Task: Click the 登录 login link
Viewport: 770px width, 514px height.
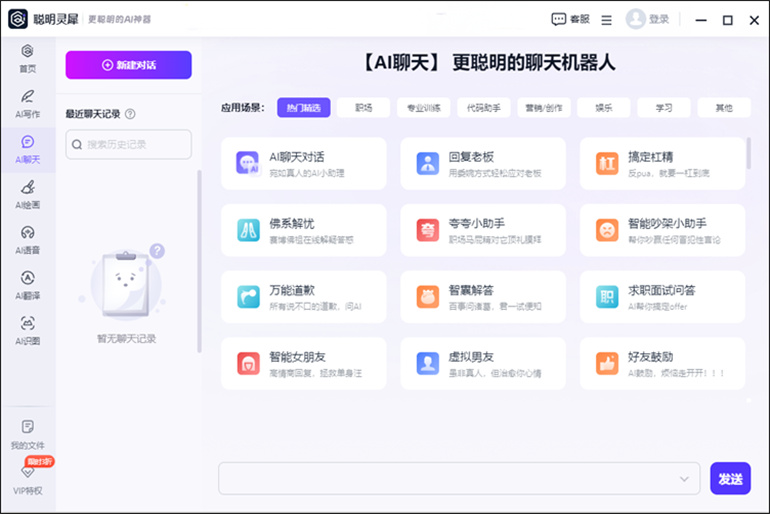Action: pyautogui.click(x=659, y=19)
